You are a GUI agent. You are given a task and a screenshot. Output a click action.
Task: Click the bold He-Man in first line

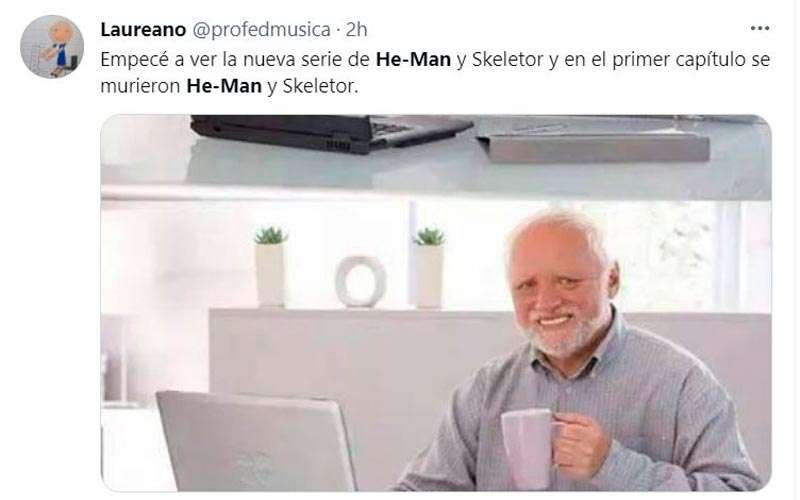413,59
